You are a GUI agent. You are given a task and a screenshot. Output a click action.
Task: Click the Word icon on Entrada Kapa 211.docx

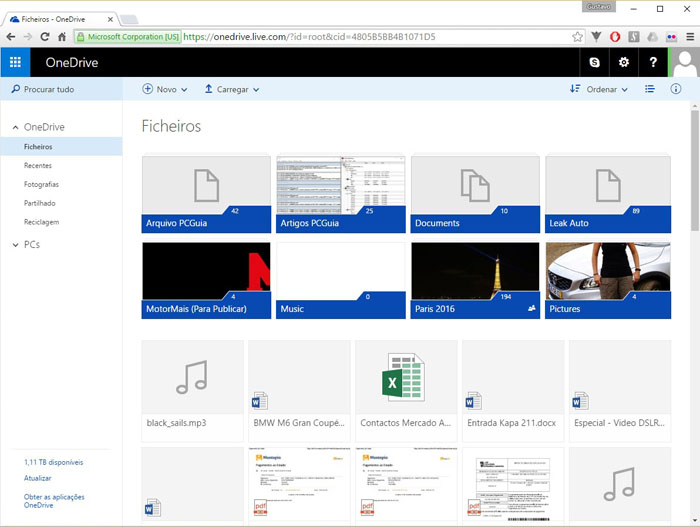tap(473, 401)
